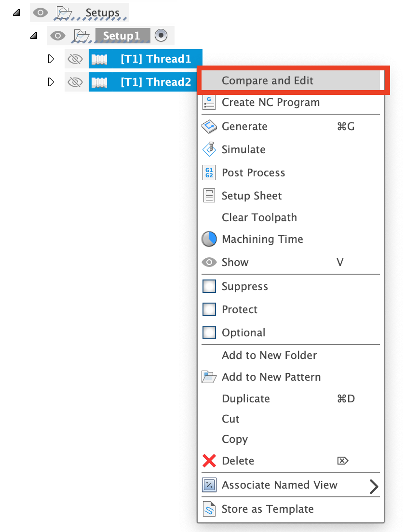Click the Generate toolpath icon
The height and width of the screenshot is (532, 405).
pos(209,126)
